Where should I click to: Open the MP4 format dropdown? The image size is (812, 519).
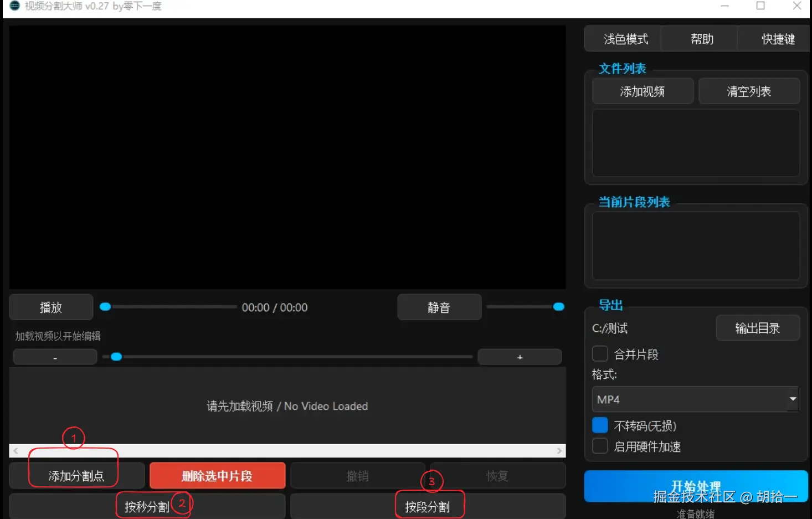[695, 399]
